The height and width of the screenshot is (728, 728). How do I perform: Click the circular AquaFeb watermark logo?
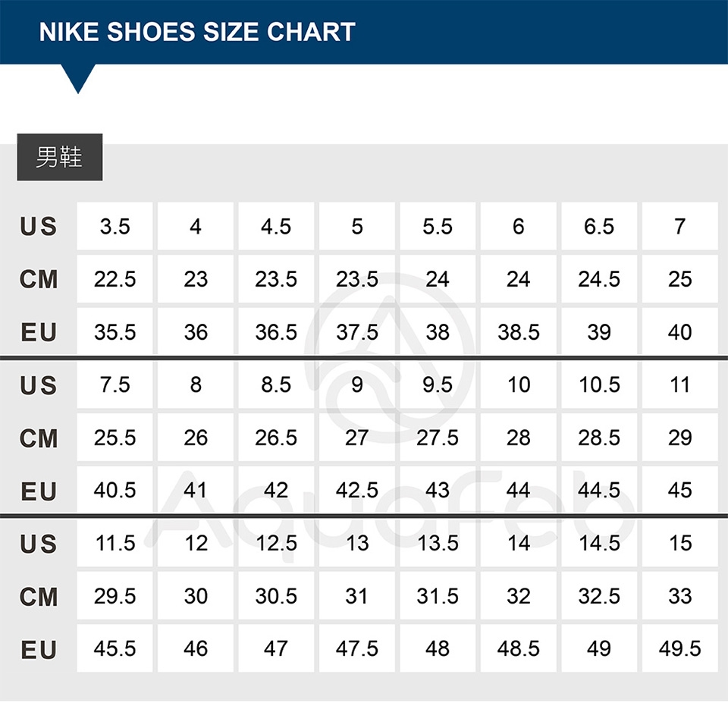tap(390, 356)
